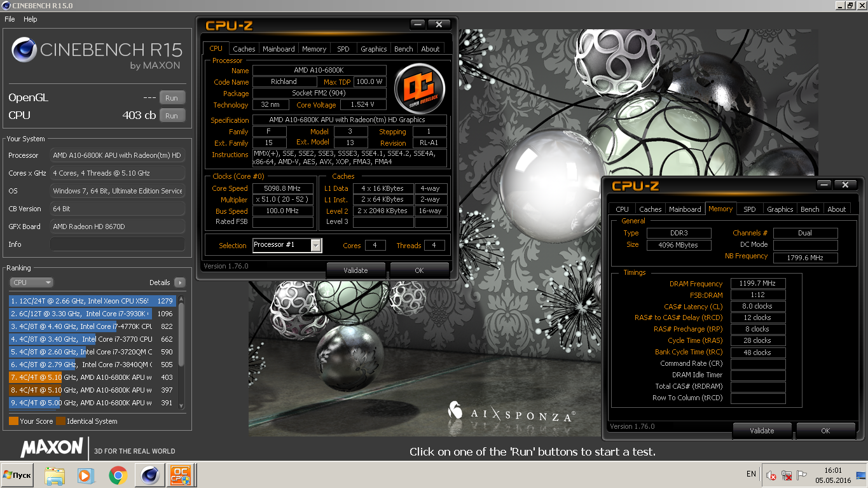868x488 pixels.
Task: Click the Core Voltage 1.524 V value
Action: tap(363, 105)
